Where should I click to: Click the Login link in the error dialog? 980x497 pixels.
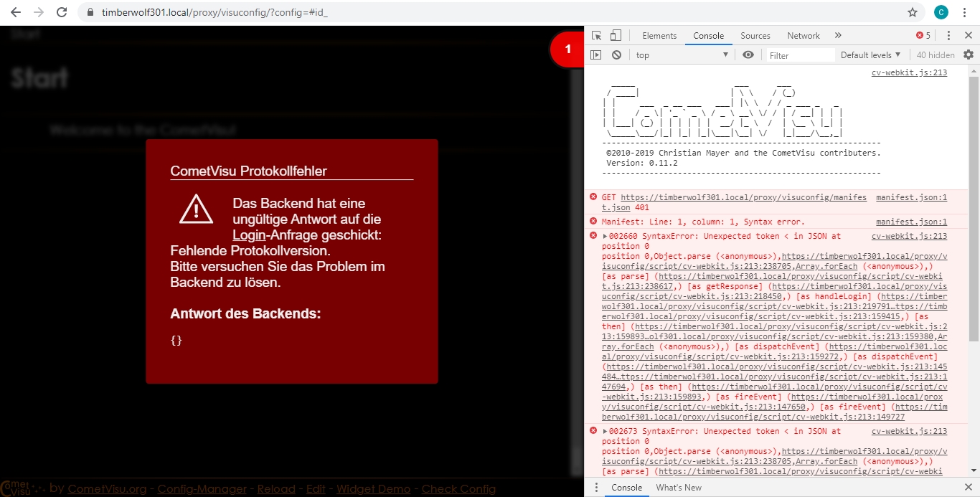click(x=249, y=235)
